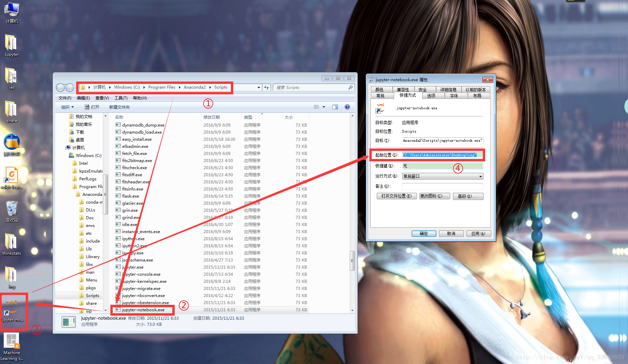Click 打开文件位置 button
The width and height of the screenshot is (628, 364).
(396, 196)
